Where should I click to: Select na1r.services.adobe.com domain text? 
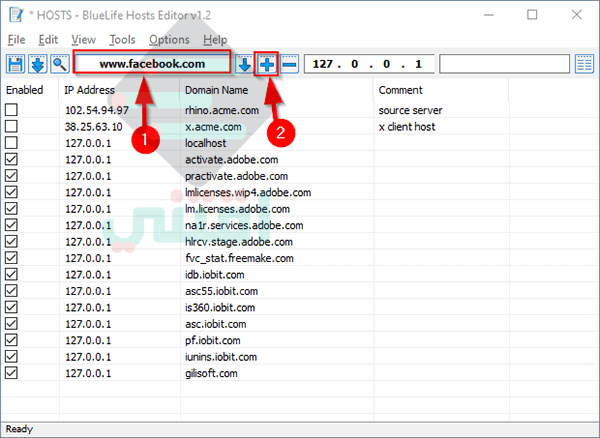click(244, 226)
